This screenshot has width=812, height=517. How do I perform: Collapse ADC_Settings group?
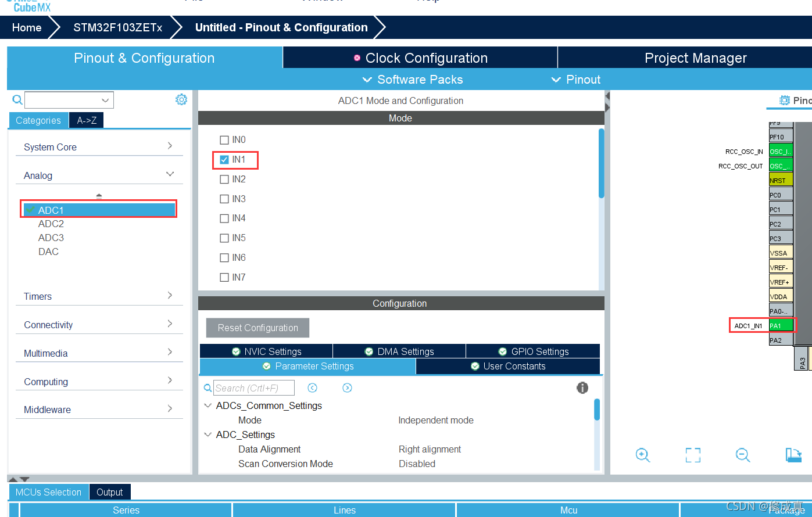coord(208,435)
